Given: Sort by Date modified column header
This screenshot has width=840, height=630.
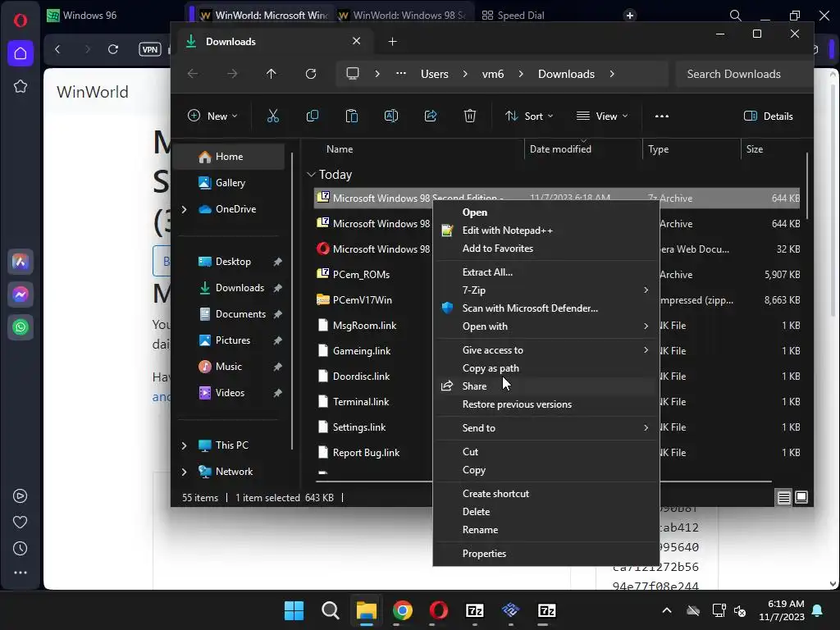Looking at the screenshot, I should click(560, 149).
